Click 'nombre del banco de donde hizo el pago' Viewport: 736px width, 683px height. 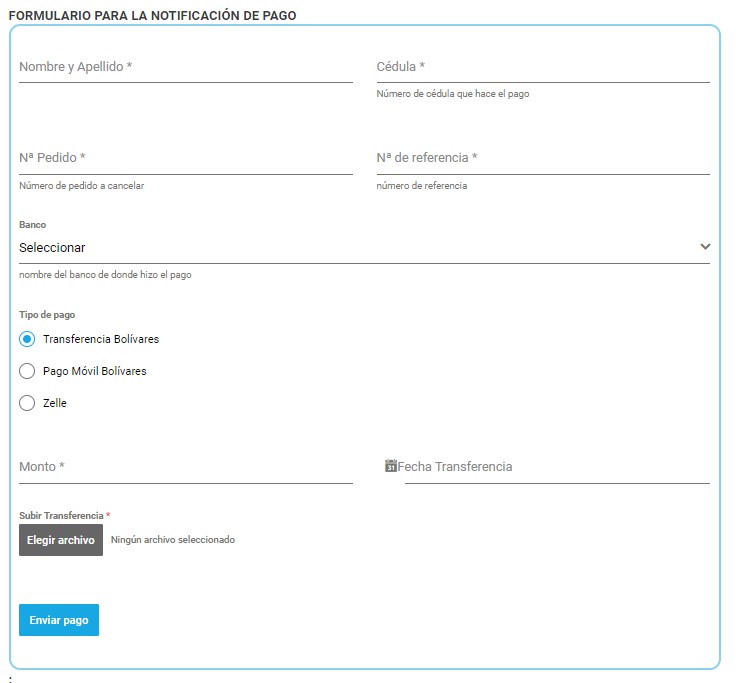(105, 275)
